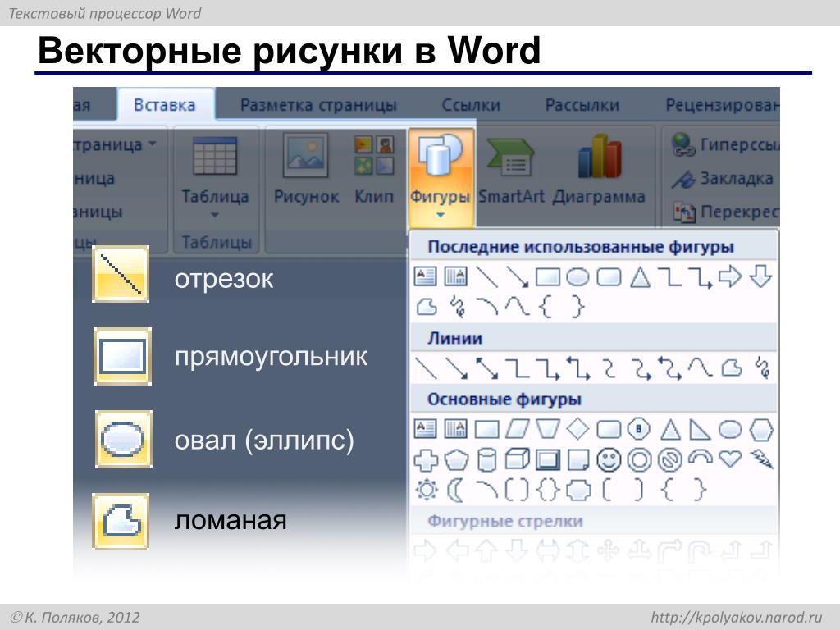Expand the Страница dropdown arrow
The image size is (840, 630).
click(x=152, y=144)
